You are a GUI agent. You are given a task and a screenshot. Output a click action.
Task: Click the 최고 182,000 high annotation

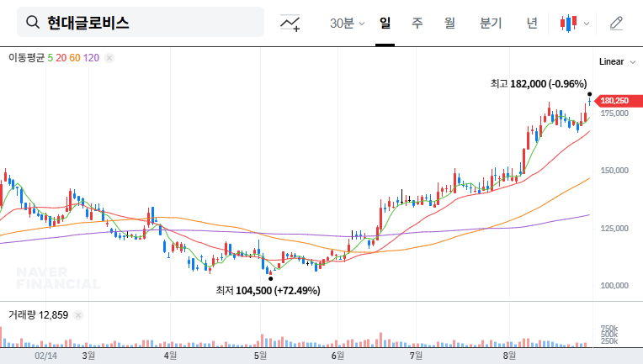539,84
